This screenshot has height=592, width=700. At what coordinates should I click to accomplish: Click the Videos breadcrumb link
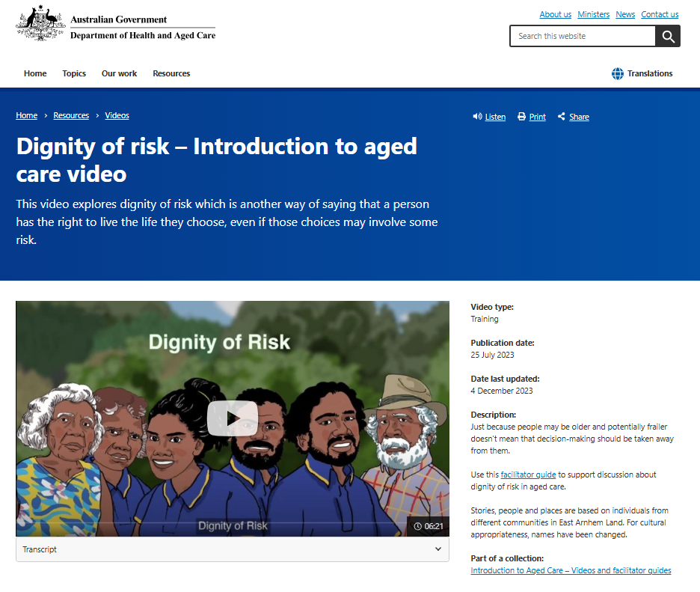point(117,115)
